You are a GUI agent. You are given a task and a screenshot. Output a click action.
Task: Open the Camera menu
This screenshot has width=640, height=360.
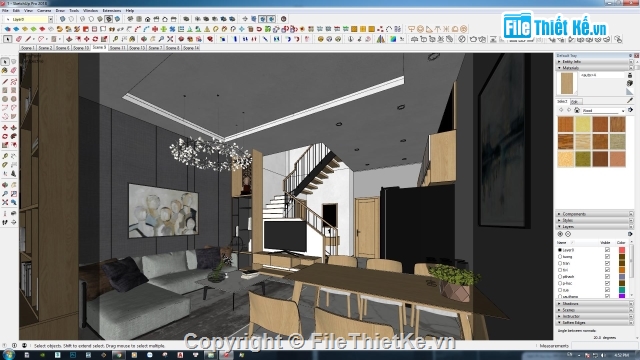click(44, 11)
